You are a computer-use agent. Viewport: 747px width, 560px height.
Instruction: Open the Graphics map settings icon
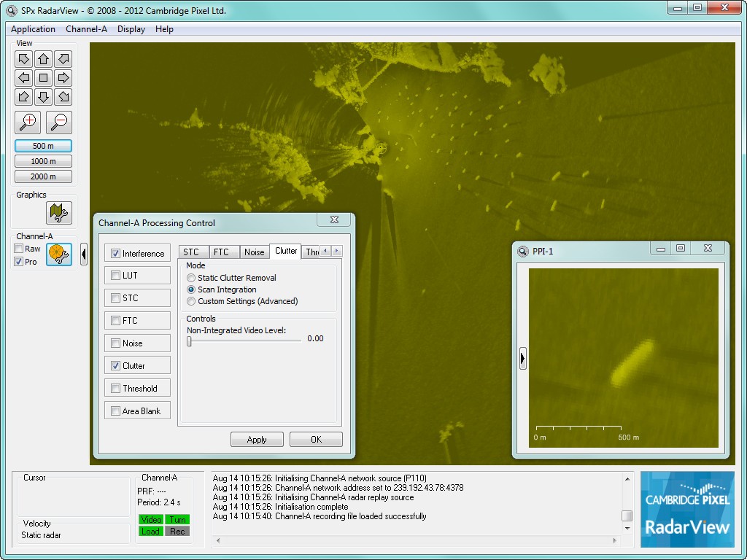pyautogui.click(x=58, y=213)
